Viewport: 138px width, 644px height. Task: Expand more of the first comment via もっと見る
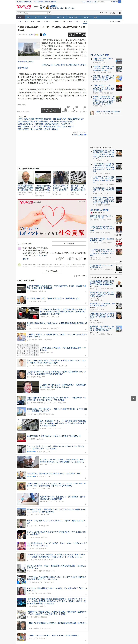43,255
